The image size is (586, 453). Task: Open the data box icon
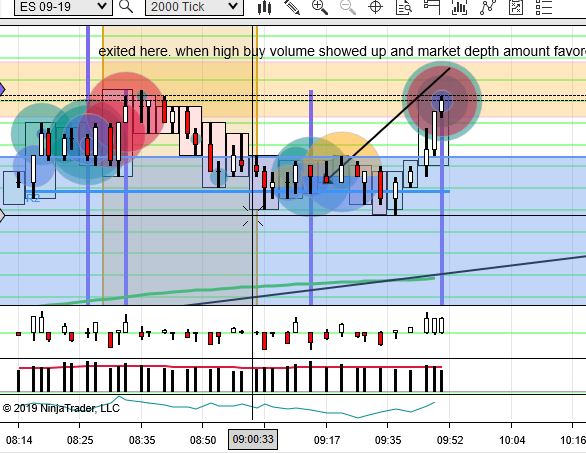click(x=404, y=7)
